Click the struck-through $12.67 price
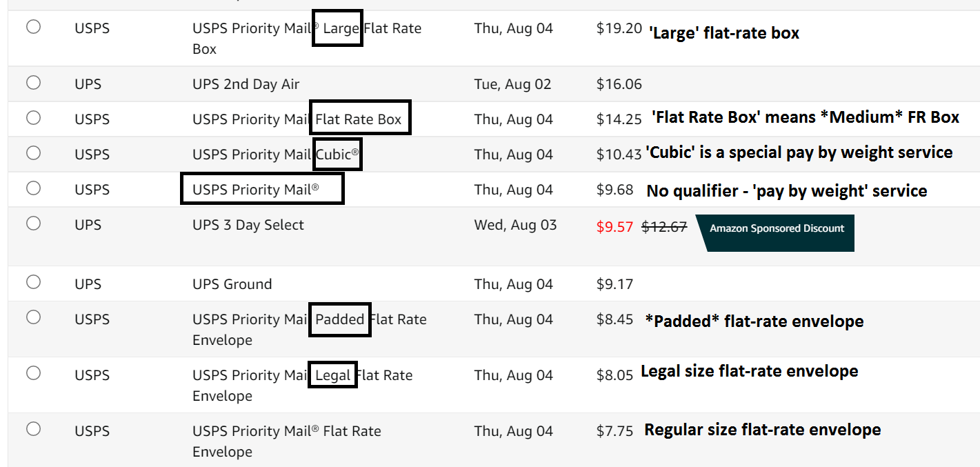Screen dimensions: 980x467 (x=665, y=227)
